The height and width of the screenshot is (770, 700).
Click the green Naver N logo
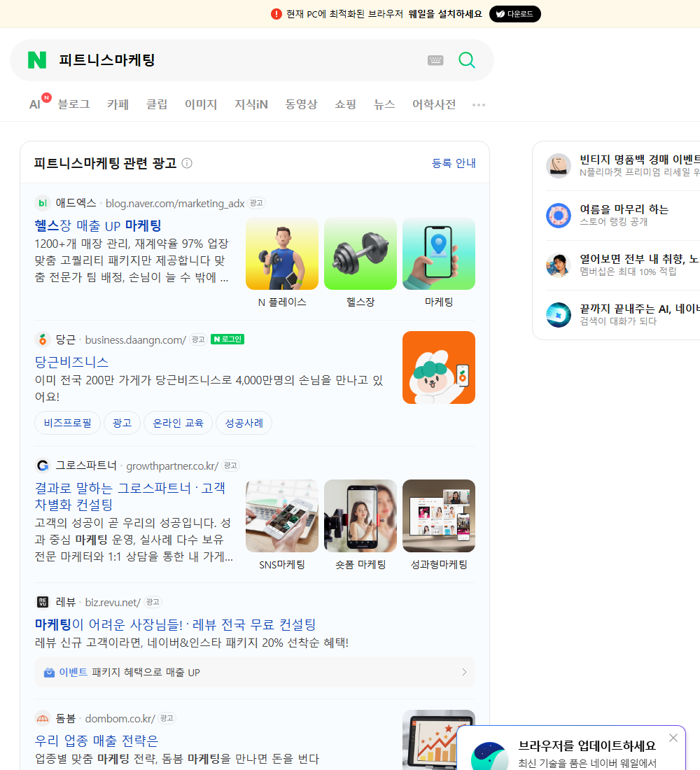(37, 60)
